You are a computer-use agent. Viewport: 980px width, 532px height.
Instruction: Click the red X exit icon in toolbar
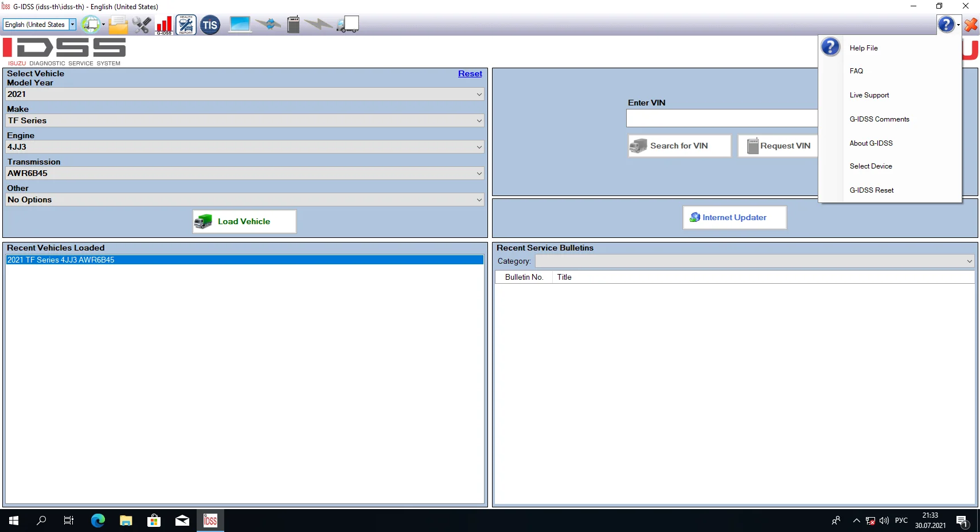click(x=971, y=25)
